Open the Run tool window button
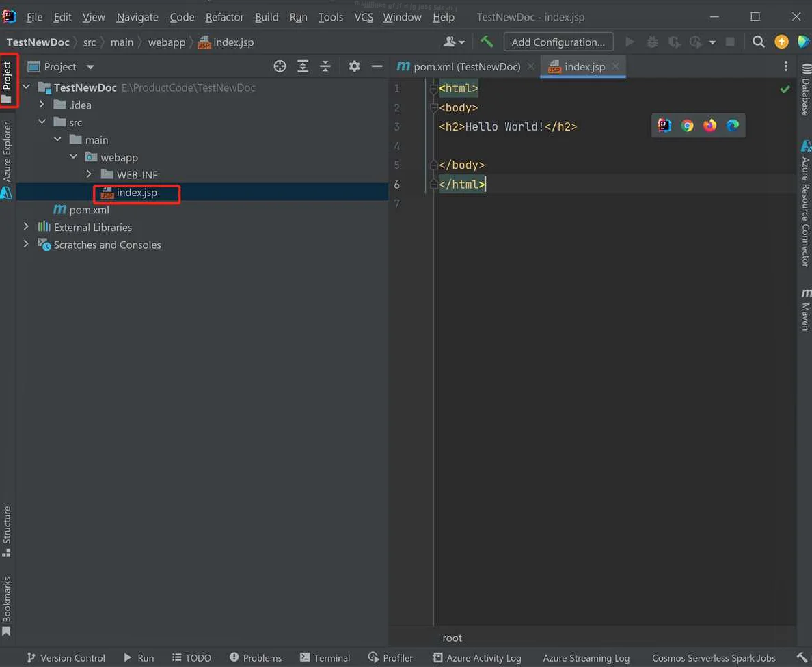The image size is (812, 667). point(138,657)
